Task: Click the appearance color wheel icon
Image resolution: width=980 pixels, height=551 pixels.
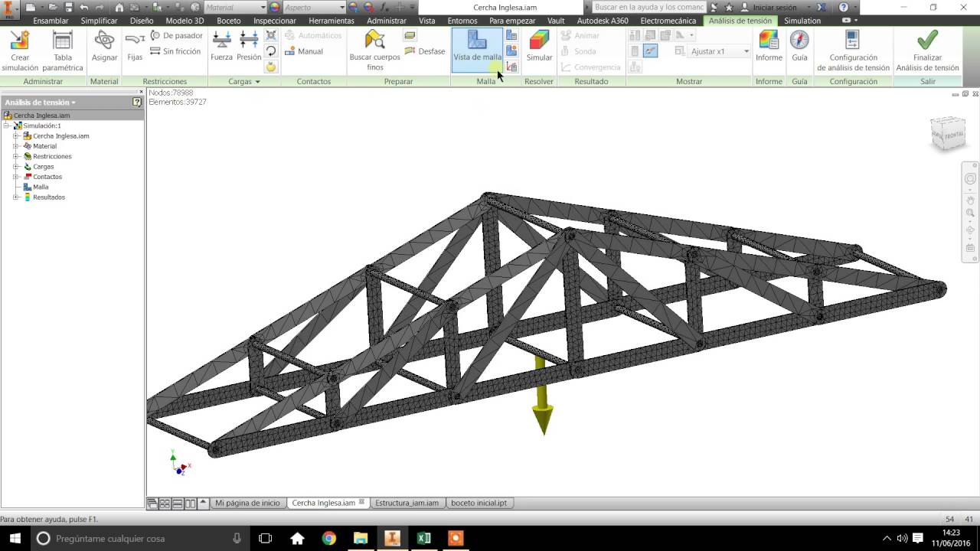Action: (x=275, y=8)
